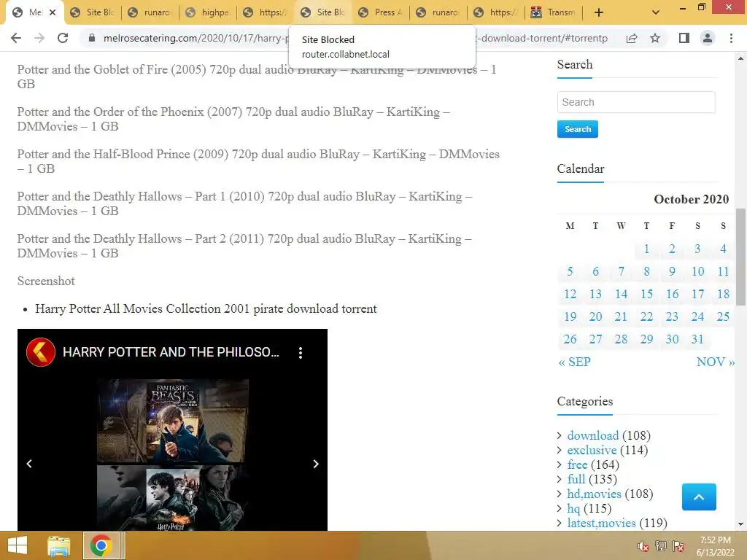Screen dimensions: 747x560
Task: Click the network tray icon
Action: click(661, 546)
